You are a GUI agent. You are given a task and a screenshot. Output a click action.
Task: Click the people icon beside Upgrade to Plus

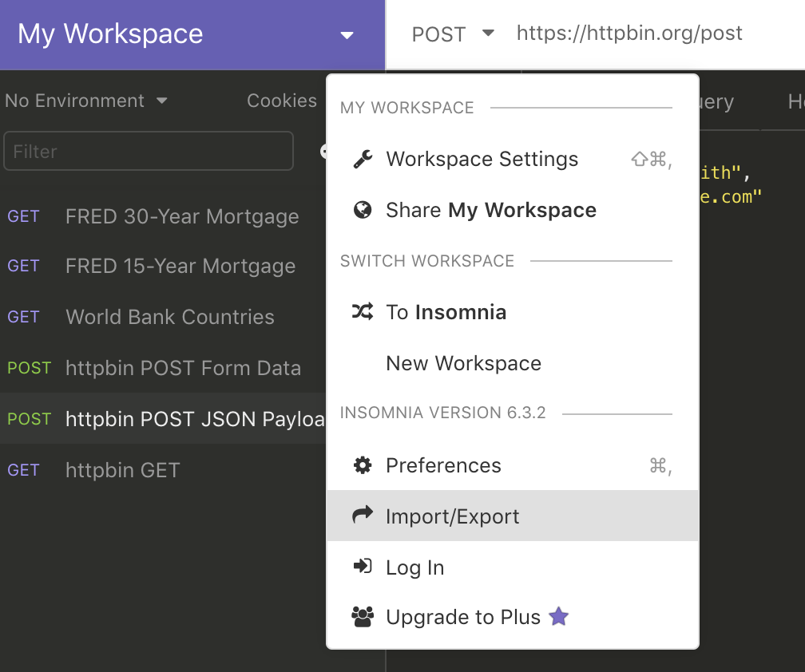[x=363, y=617]
